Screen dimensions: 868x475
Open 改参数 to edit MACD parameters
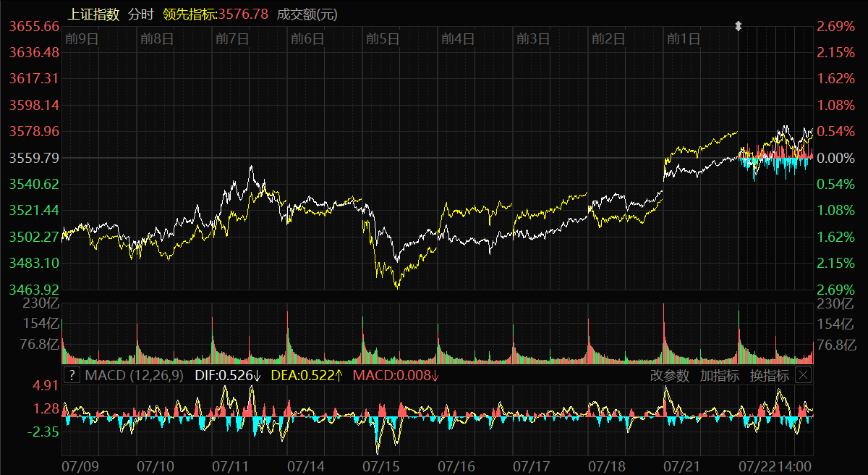click(x=671, y=375)
